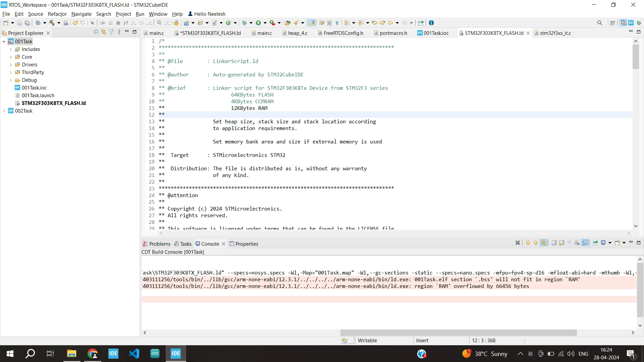
Task: Collapse the 001Task project tree
Action: [4, 42]
